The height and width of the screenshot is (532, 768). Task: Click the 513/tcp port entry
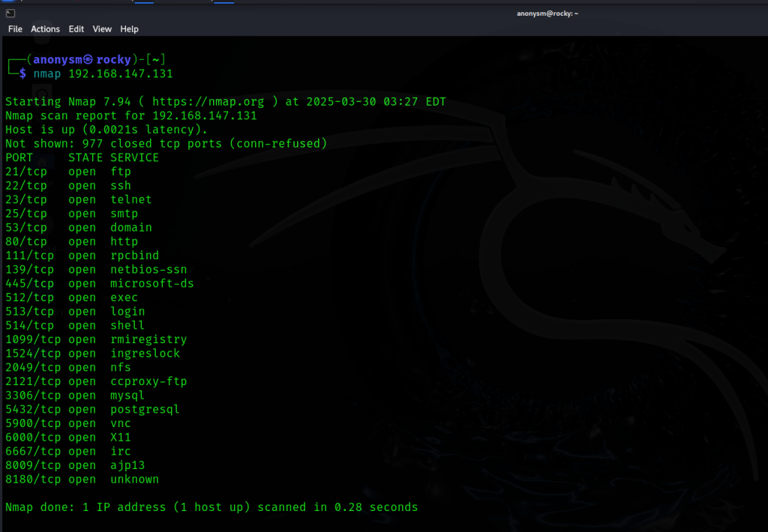(29, 312)
